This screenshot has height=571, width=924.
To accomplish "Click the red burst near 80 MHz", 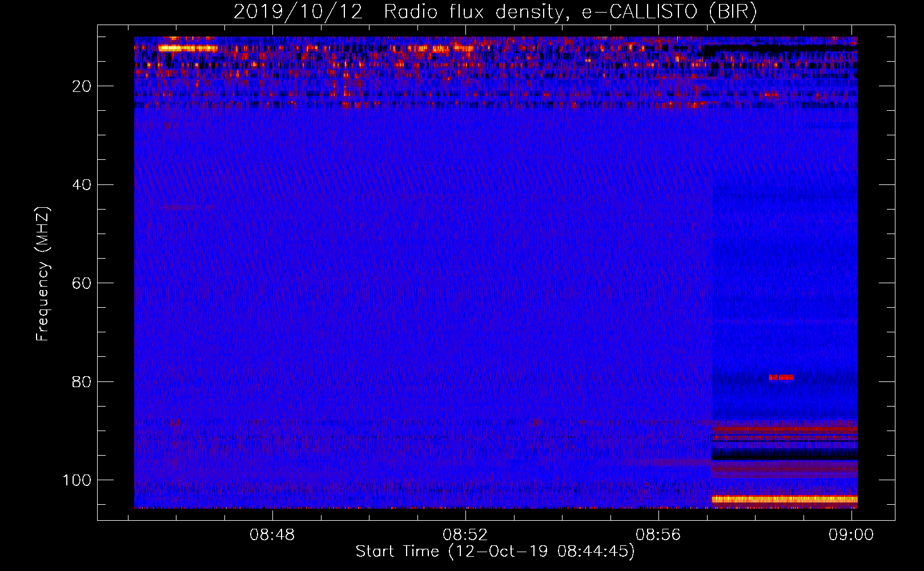I will (781, 377).
